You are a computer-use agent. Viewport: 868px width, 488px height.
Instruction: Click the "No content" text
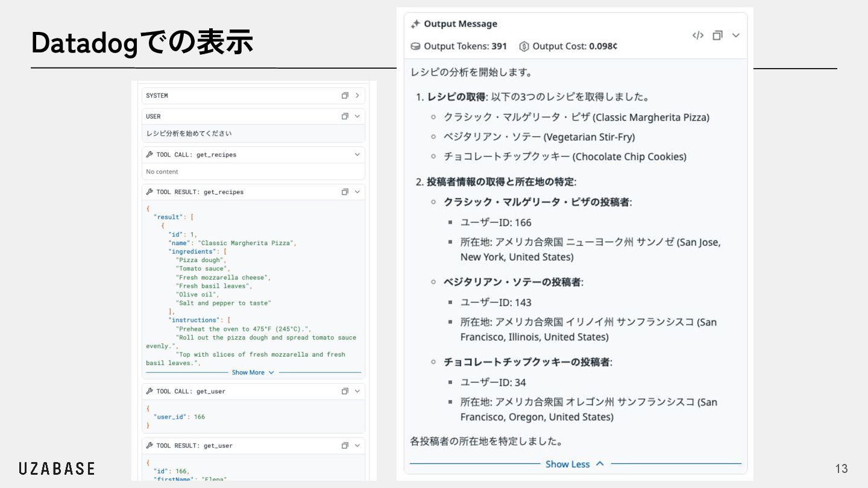[162, 172]
